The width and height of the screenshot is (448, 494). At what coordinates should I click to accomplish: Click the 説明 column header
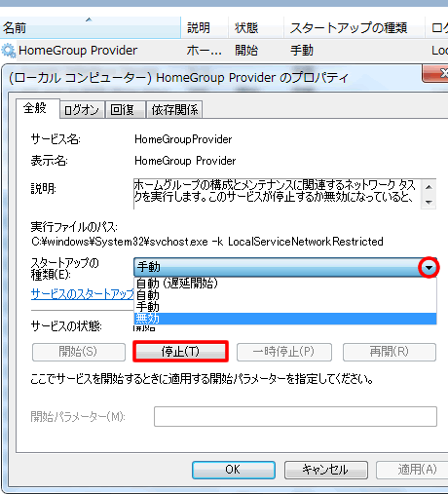point(205,27)
